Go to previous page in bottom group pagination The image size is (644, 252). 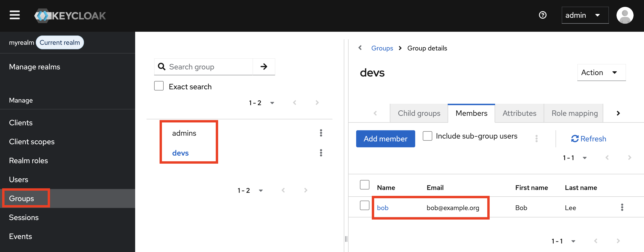tap(283, 190)
